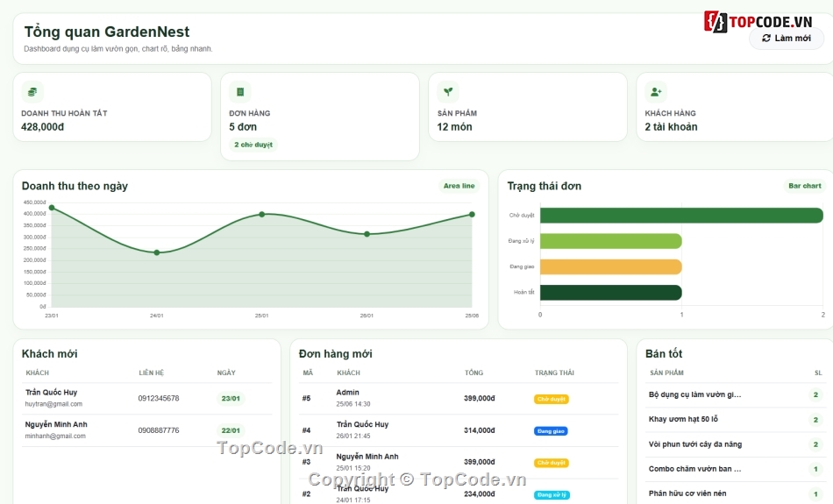Click phone number 0908887776
The image size is (833, 504).
(x=159, y=430)
